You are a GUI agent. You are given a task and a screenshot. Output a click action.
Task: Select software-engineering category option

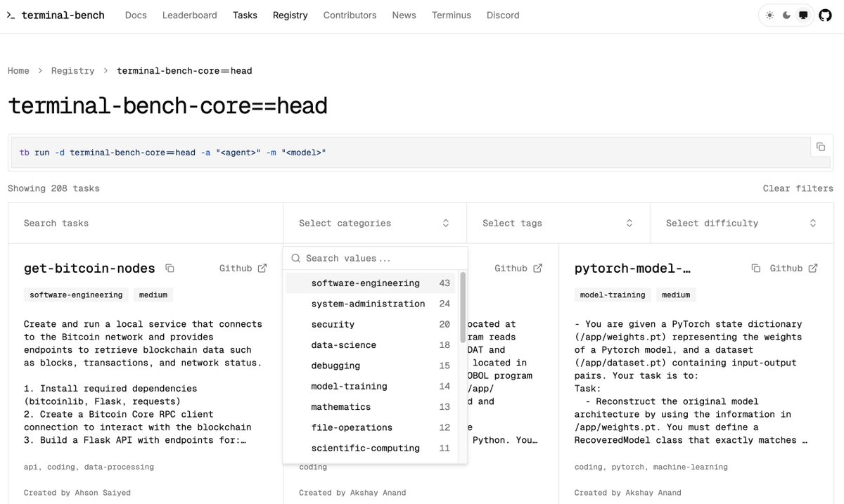point(371,283)
